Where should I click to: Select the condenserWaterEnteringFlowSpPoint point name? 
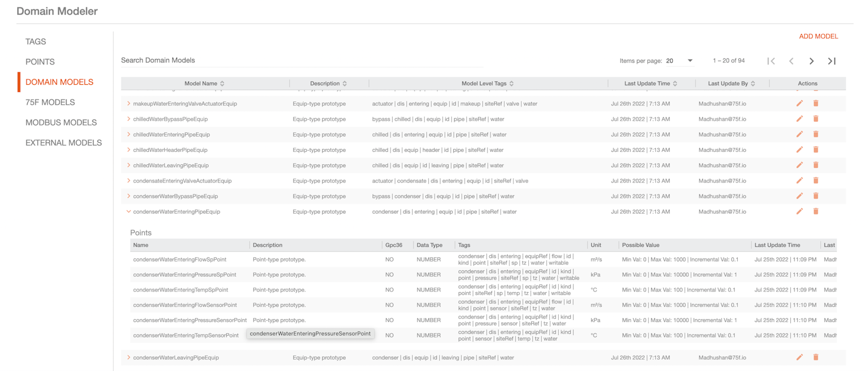179,259
